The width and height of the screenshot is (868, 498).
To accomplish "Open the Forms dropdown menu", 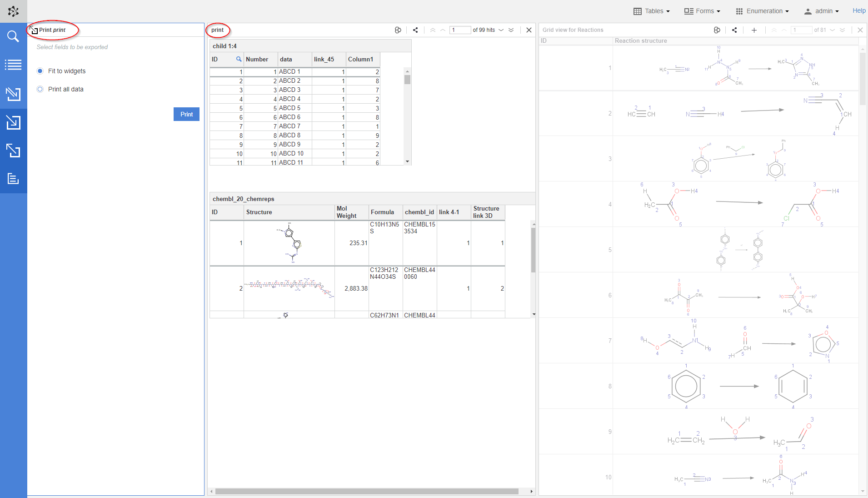I will click(702, 11).
